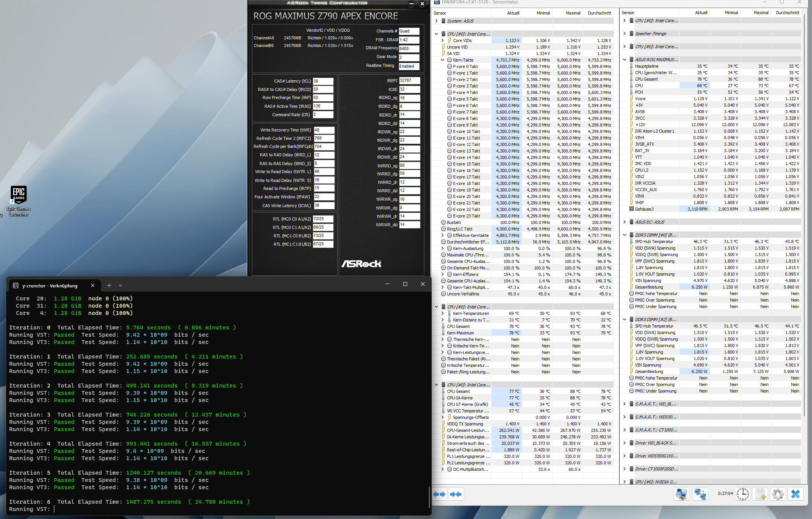Expand Core VIDs row
Viewport: 812px width, 519px height.
[x=443, y=41]
